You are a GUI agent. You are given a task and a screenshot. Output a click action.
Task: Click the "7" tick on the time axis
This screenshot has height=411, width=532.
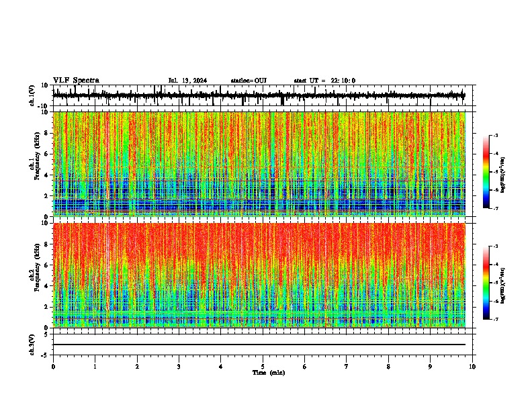(x=347, y=367)
